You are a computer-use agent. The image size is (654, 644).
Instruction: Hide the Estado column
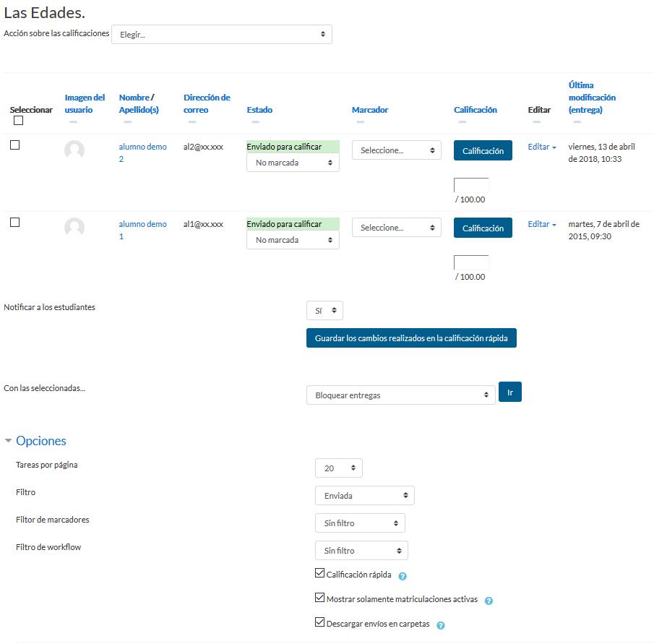(x=255, y=122)
